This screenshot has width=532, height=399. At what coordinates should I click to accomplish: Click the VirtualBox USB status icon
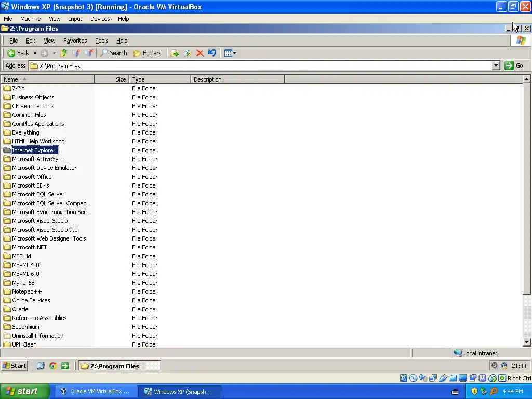443,378
